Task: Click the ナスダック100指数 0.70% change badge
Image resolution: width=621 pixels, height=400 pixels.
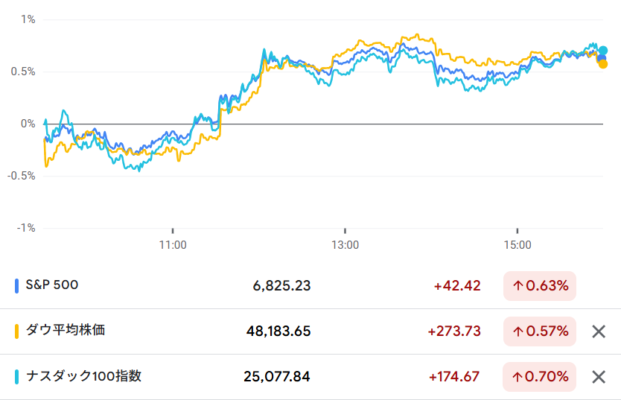Action: pos(540,377)
